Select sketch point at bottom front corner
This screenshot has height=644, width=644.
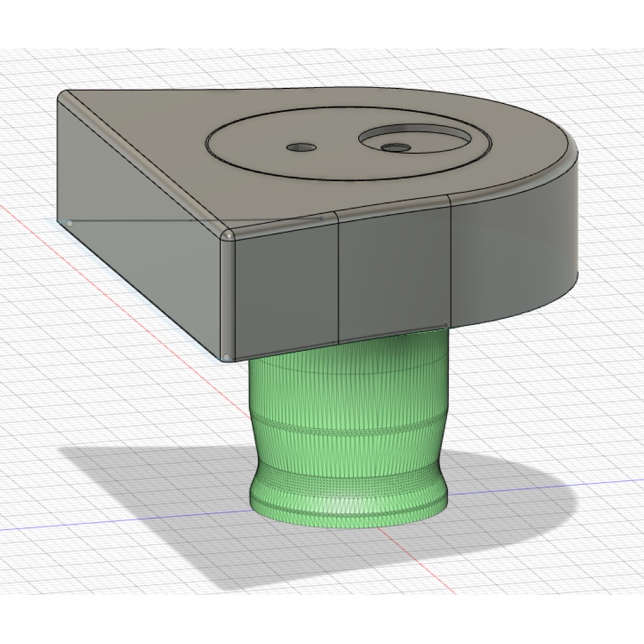click(227, 357)
